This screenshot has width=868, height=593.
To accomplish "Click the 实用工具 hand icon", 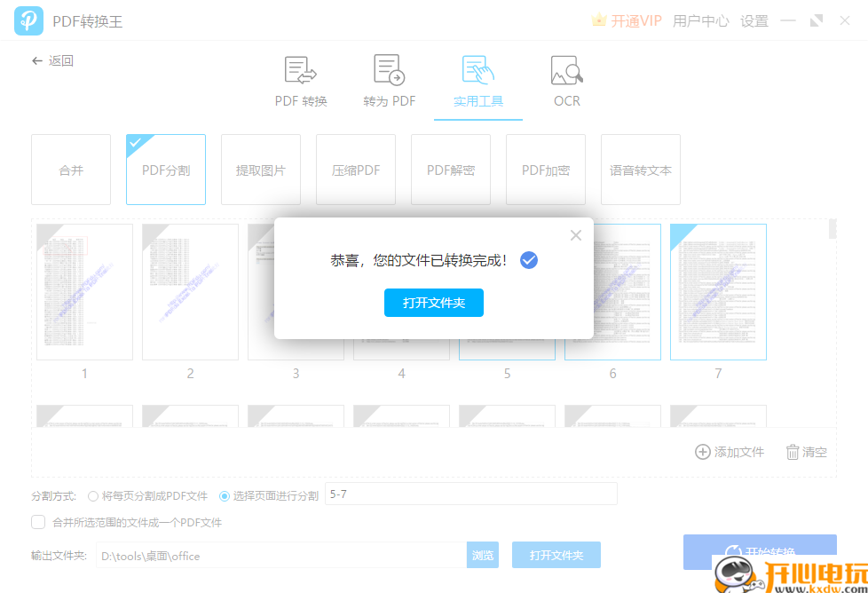I will (x=477, y=69).
